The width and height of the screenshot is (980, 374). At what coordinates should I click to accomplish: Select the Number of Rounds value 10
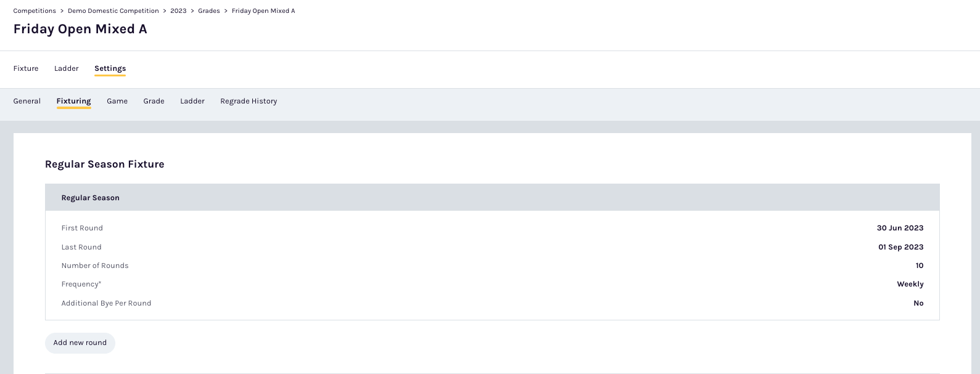coord(919,266)
